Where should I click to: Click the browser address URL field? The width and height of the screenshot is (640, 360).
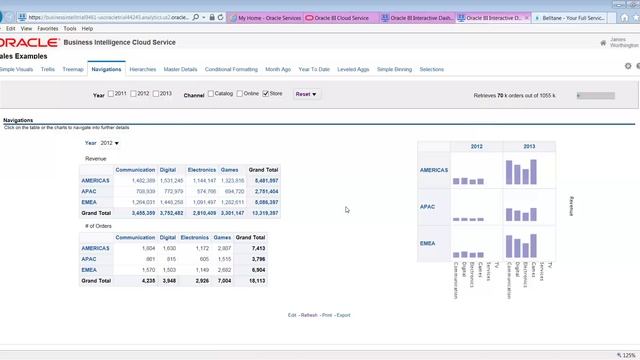108,18
